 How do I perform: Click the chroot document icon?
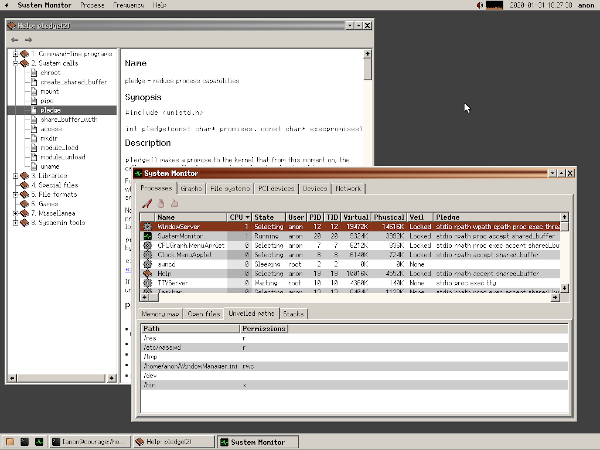pos(34,73)
